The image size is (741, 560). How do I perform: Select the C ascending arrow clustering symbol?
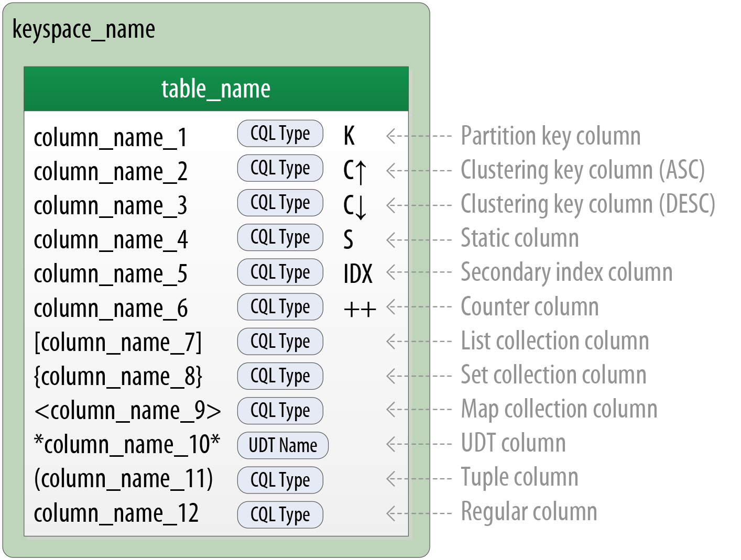tap(355, 171)
